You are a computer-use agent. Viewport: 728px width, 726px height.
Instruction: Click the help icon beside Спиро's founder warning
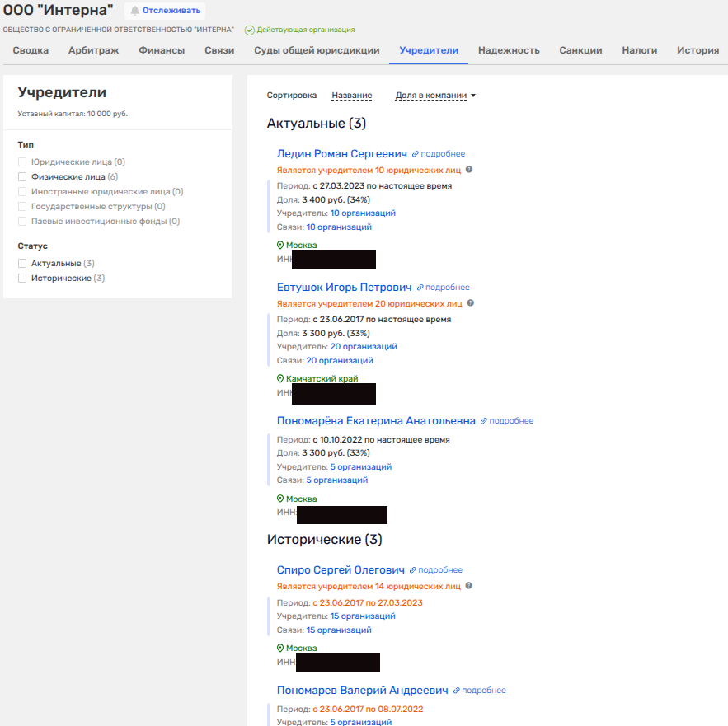click(469, 586)
